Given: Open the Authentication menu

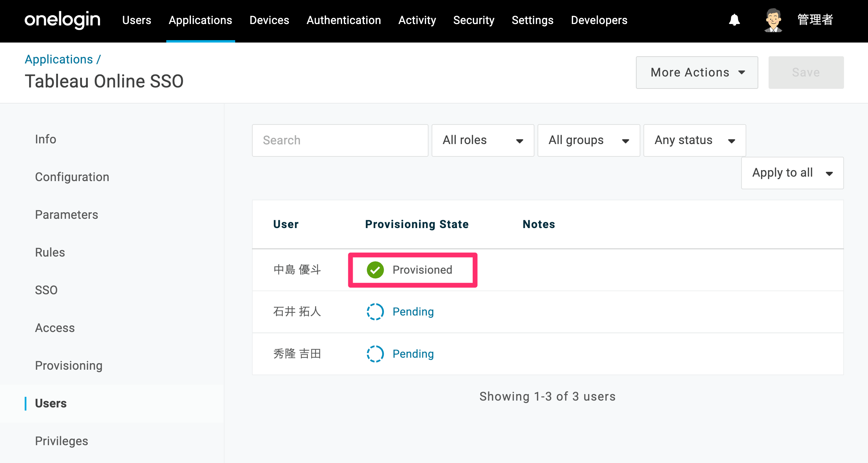Looking at the screenshot, I should pos(344,20).
